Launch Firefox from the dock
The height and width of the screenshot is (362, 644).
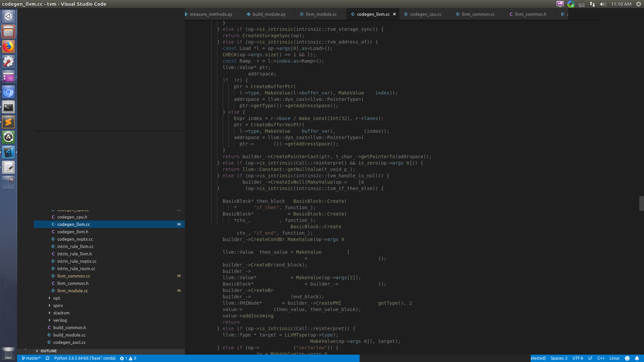click(x=8, y=47)
